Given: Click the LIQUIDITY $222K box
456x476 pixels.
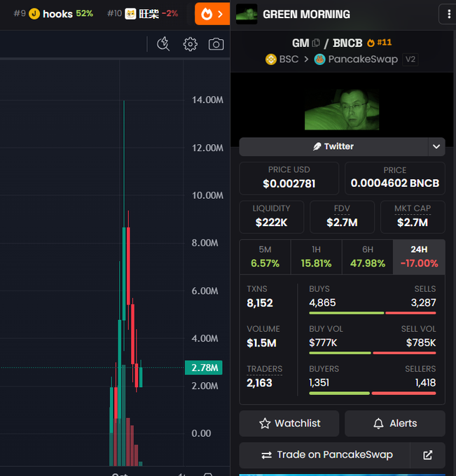Looking at the screenshot, I should [272, 217].
